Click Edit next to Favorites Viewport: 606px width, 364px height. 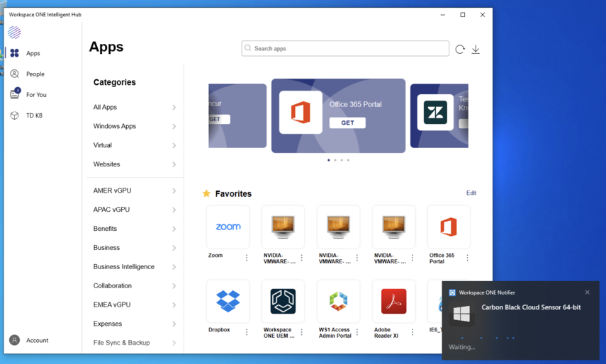pyautogui.click(x=471, y=193)
